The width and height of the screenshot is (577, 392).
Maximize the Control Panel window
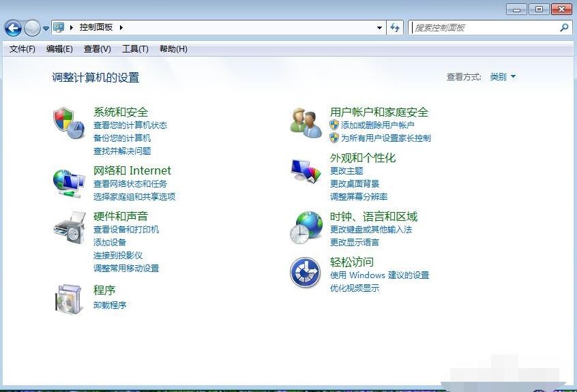coord(539,9)
